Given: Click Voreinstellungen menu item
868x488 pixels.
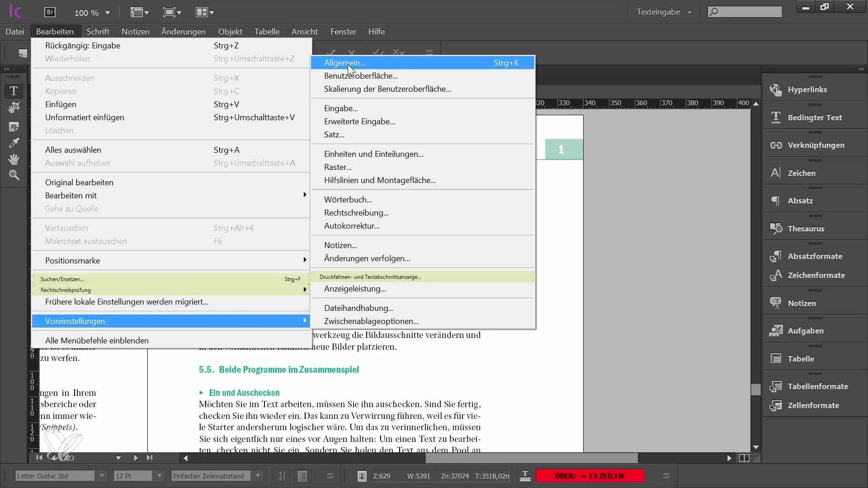Looking at the screenshot, I should pyautogui.click(x=75, y=321).
